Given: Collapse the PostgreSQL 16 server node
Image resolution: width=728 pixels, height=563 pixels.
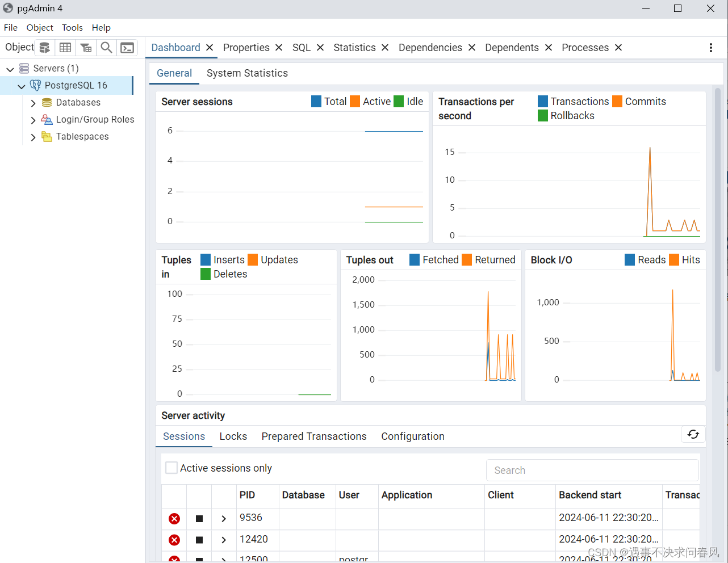Looking at the screenshot, I should pos(22,86).
